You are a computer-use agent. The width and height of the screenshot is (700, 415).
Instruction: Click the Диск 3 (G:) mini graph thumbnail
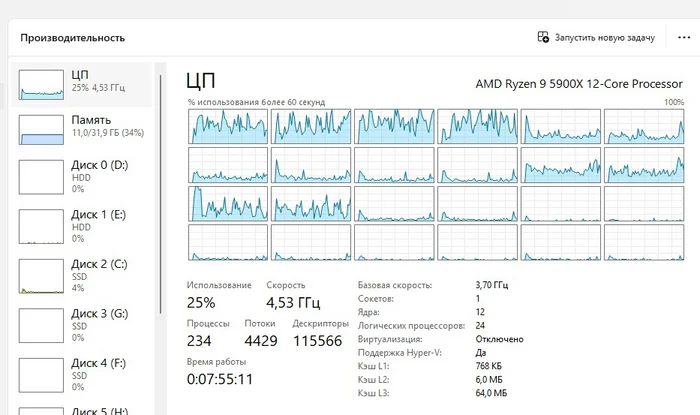(41, 326)
